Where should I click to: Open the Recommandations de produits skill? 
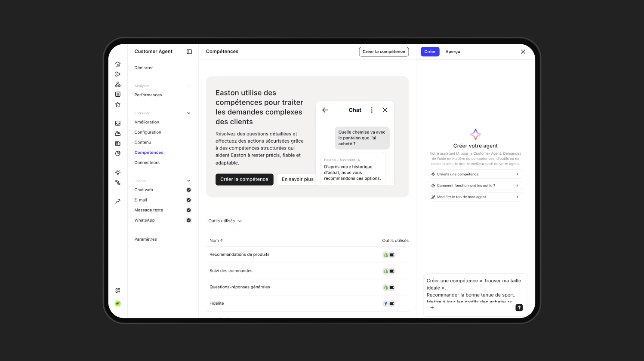coord(240,254)
